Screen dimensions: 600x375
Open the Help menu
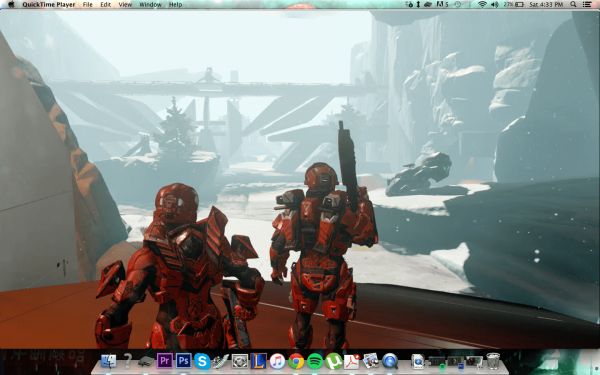pyautogui.click(x=175, y=5)
